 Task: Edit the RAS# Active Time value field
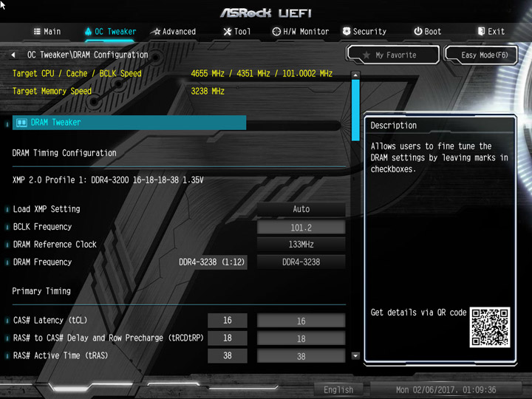301,356
